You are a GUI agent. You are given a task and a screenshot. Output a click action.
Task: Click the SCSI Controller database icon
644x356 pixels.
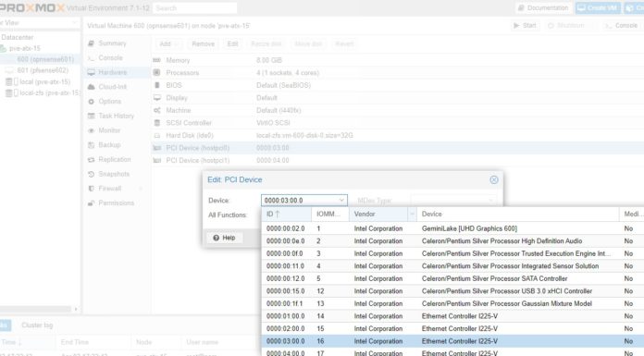pos(157,123)
